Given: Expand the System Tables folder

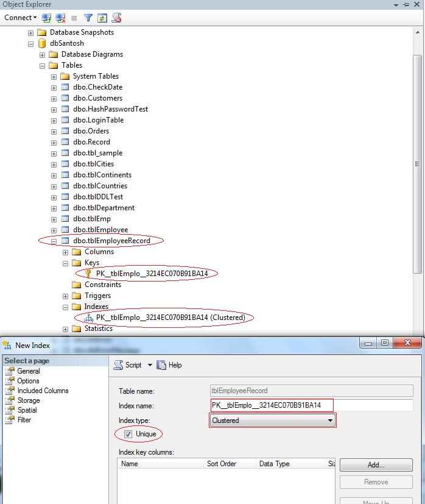Looking at the screenshot, I should (54, 77).
